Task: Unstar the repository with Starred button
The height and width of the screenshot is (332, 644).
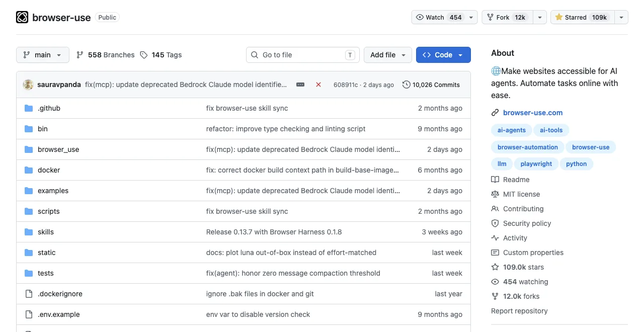Action: (582, 17)
